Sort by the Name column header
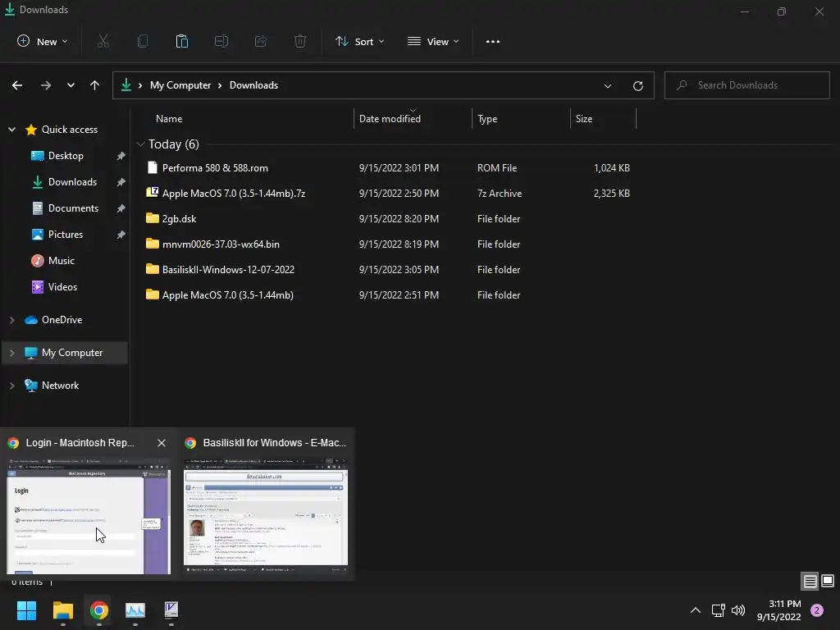The width and height of the screenshot is (840, 630). (169, 119)
